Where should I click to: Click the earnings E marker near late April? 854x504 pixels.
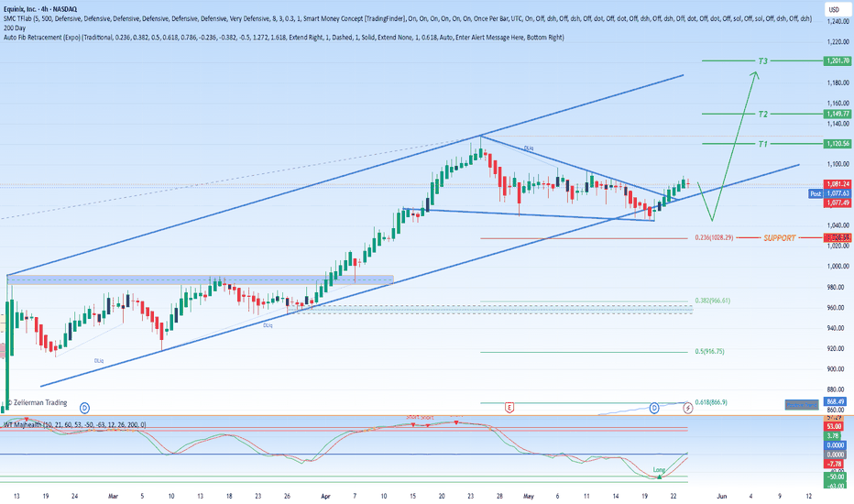click(509, 408)
